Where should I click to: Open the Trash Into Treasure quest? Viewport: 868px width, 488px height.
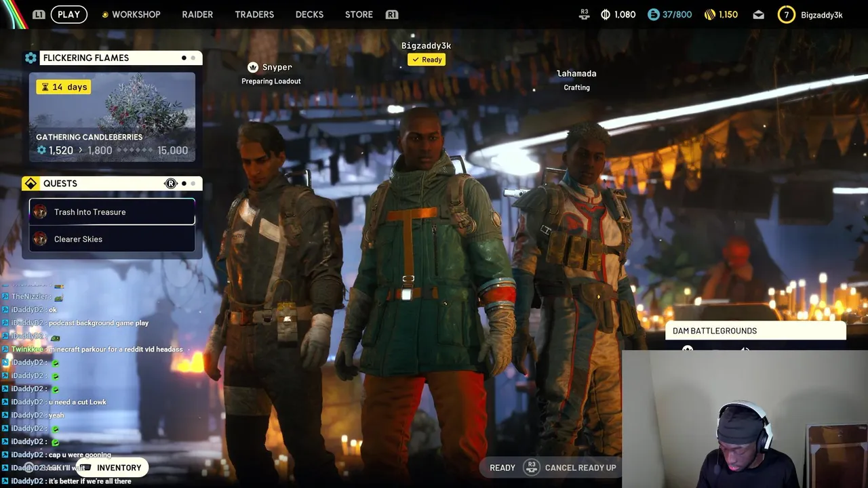coord(112,211)
